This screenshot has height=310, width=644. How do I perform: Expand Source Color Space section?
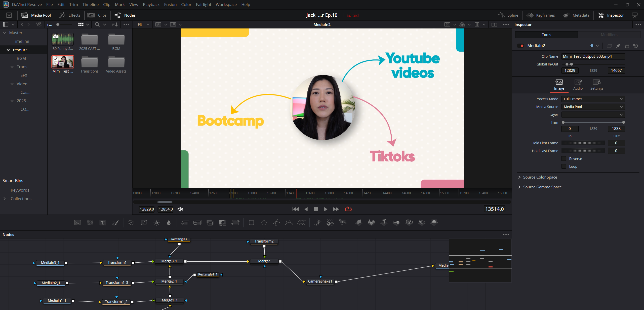tap(540, 177)
